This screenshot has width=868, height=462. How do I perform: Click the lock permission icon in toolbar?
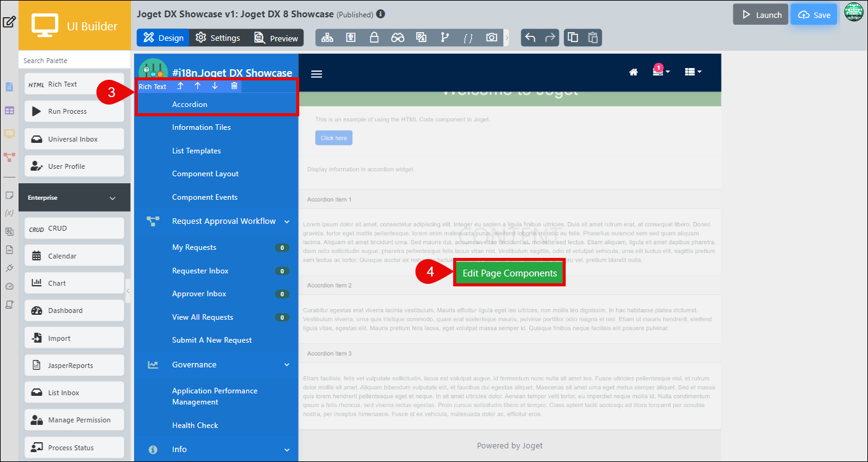[374, 38]
